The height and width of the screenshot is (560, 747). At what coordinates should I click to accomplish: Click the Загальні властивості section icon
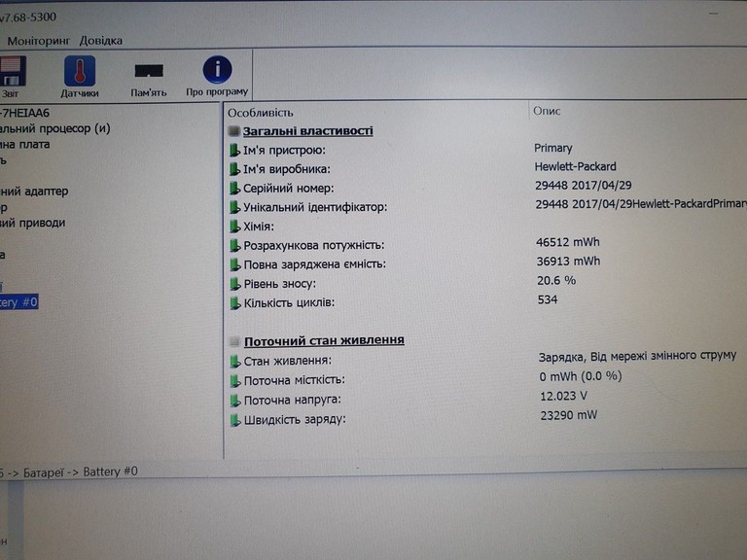tap(233, 131)
